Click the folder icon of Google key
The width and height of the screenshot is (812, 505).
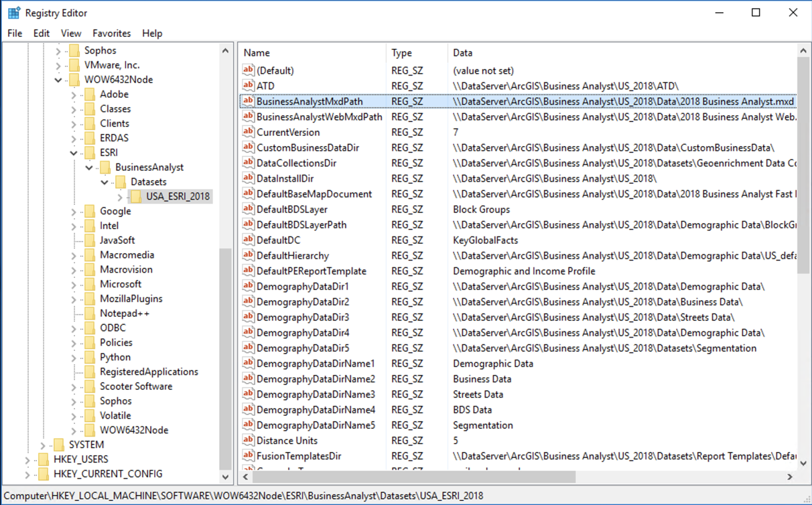click(x=90, y=211)
